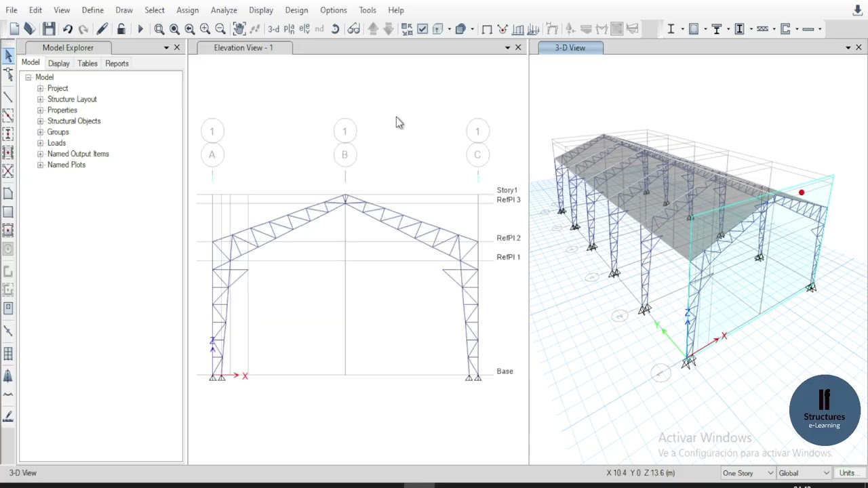
Task: Expand the Loads tree node
Action: pos(40,143)
